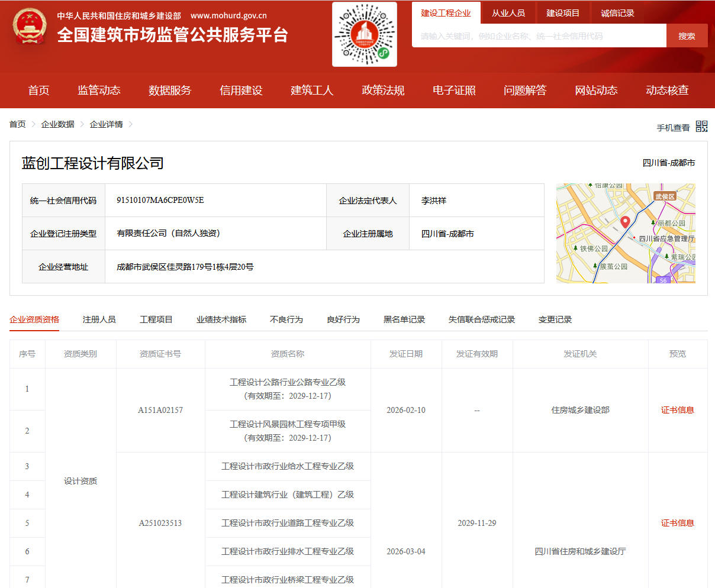Switch to the 工程项目 tab
This screenshot has width=715, height=588.
pyautogui.click(x=156, y=319)
